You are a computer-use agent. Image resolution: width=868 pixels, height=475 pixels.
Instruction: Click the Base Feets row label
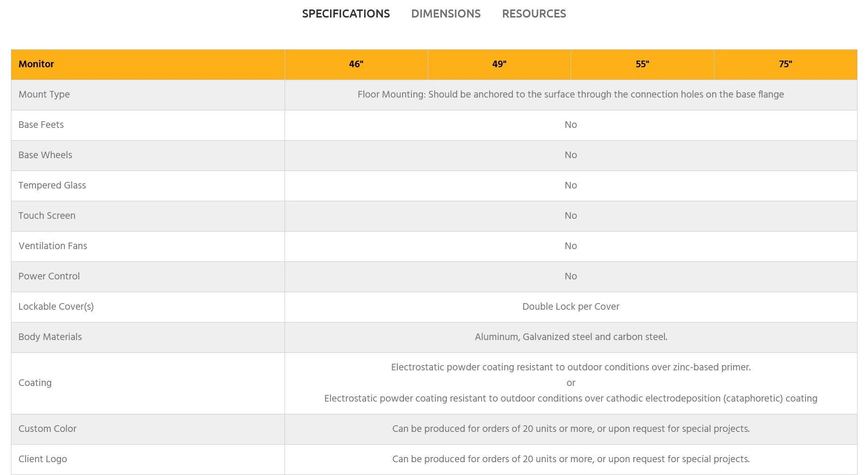41,125
